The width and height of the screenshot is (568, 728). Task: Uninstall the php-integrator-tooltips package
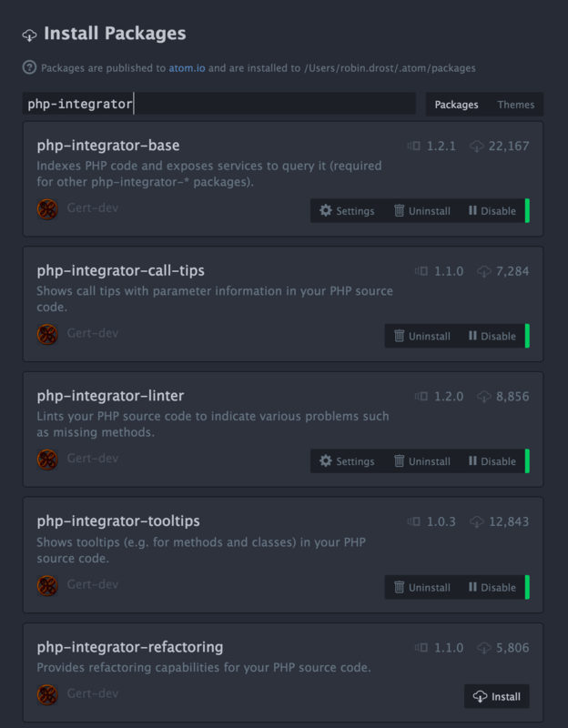click(421, 587)
